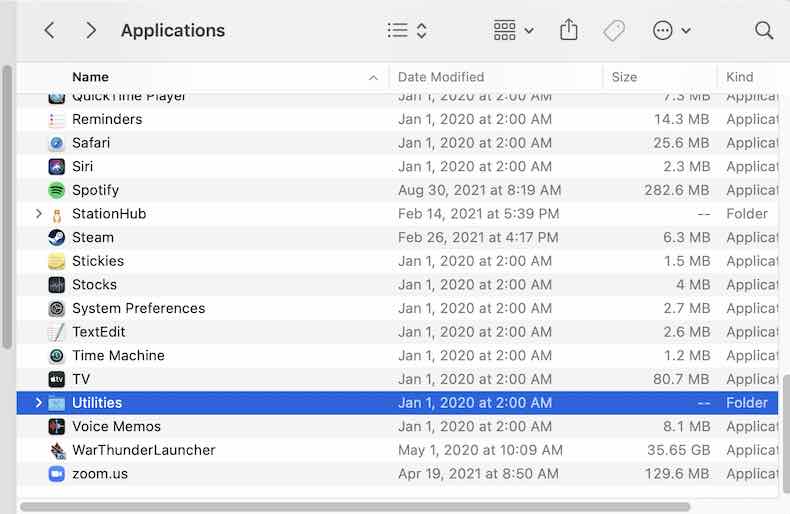Select the Spotify app icon

56,190
